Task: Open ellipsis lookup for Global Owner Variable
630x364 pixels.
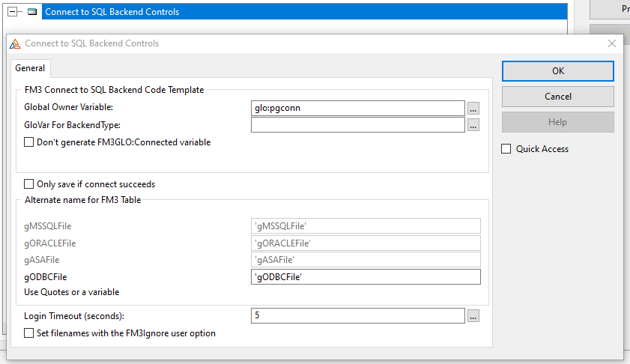Action: [x=473, y=108]
